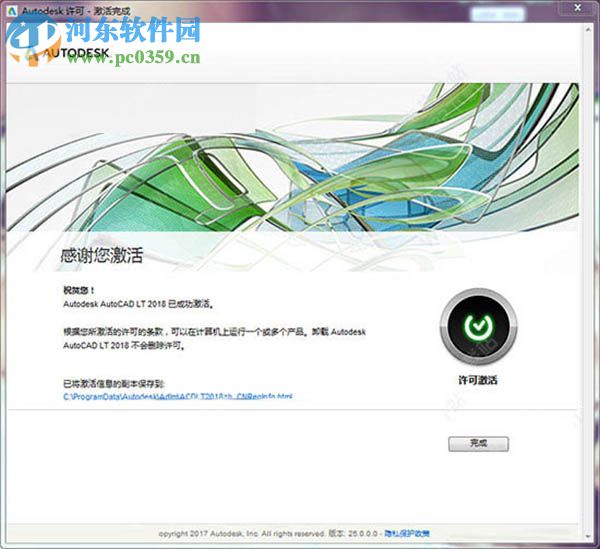Select the 感谢您激活 heading text

pos(102,256)
